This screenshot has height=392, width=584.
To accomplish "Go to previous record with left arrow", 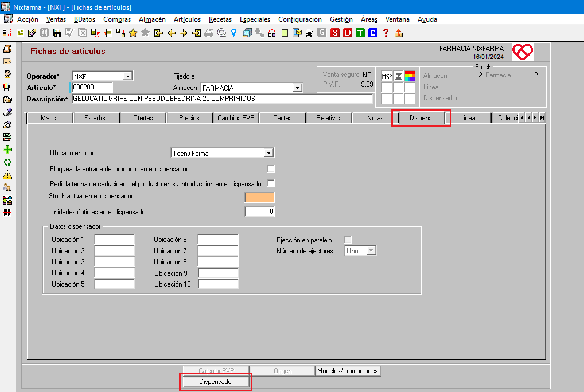I will tap(172, 33).
